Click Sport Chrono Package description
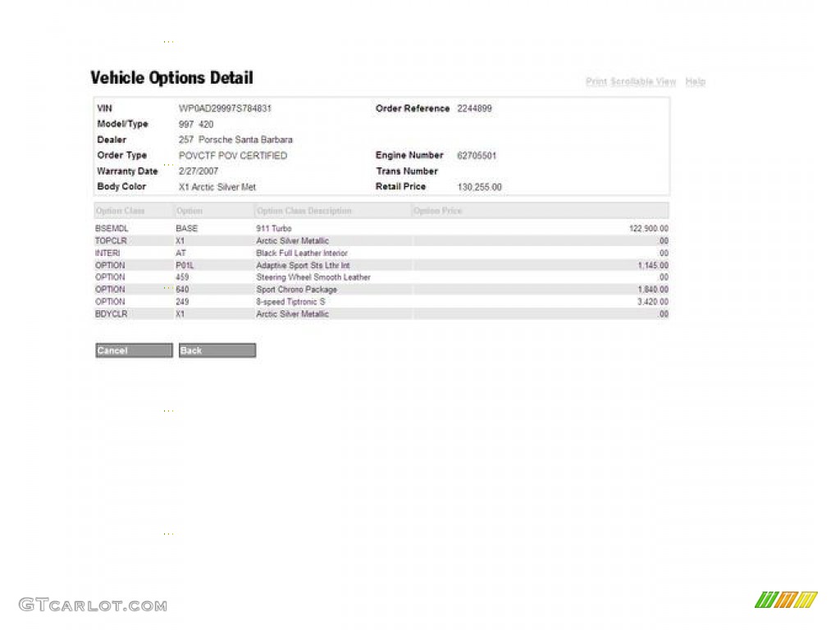 click(x=296, y=290)
